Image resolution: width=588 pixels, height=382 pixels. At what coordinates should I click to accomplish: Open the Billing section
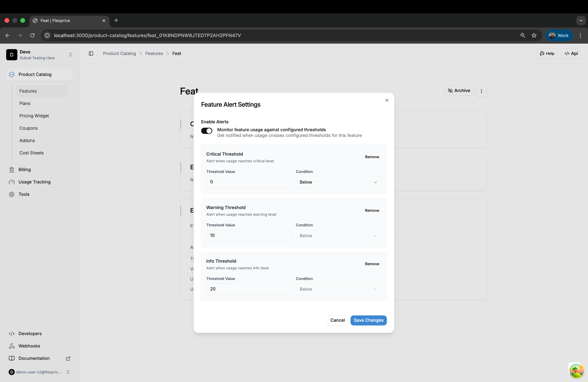click(x=40, y=170)
